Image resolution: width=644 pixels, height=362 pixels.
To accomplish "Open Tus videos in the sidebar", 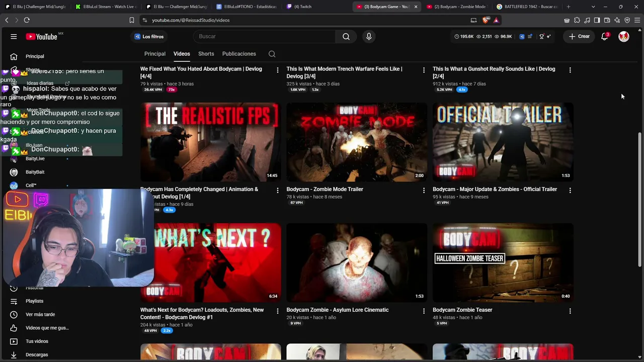I will [x=37, y=341].
